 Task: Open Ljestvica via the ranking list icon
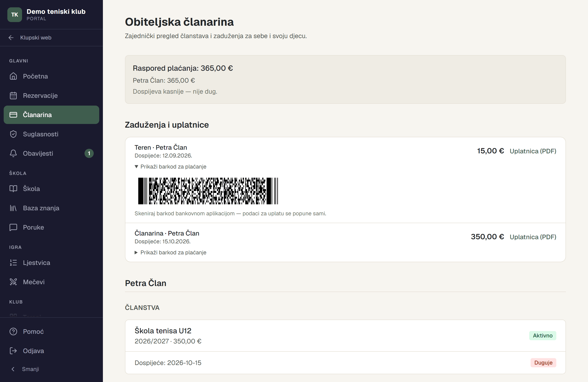click(13, 262)
